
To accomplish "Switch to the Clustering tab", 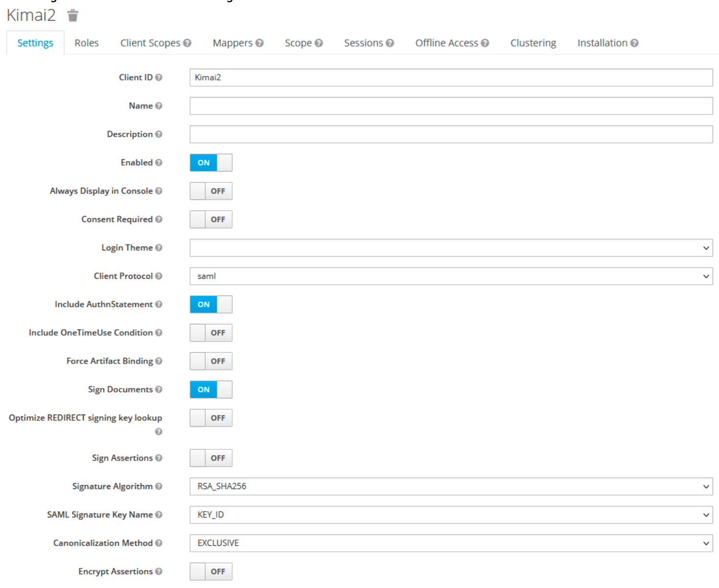I will pos(533,43).
